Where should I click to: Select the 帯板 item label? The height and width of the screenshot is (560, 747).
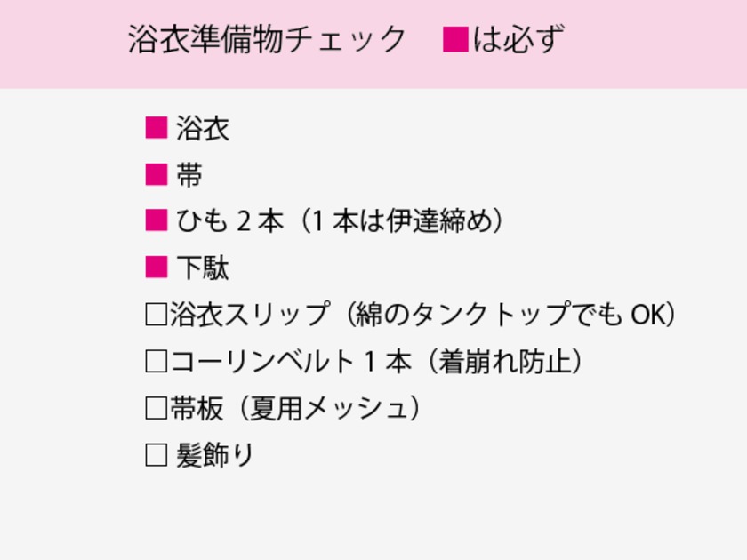point(197,409)
